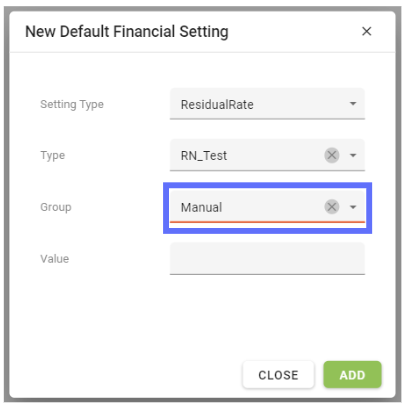This screenshot has height=406, width=407.
Task: Expand the Type dropdown arrow
Action: (353, 155)
